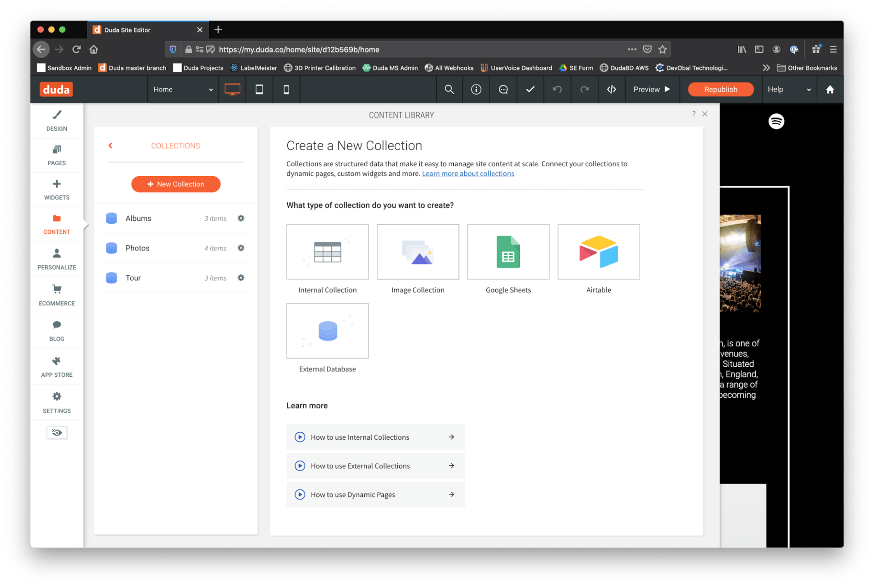Select the Duda Site Editor tab
This screenshot has width=874, height=588.
[x=148, y=30]
